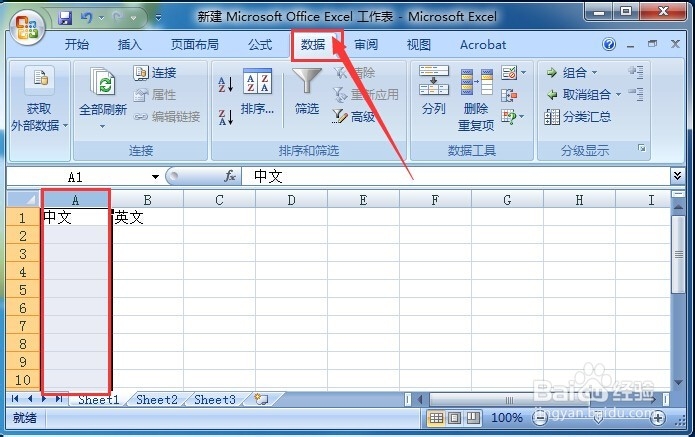
Task: Switch to Sheet3 tab
Action: pos(215,400)
